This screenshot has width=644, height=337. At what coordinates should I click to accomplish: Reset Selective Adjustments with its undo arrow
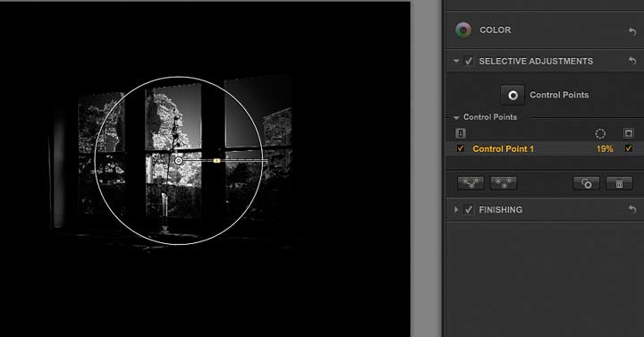(x=632, y=61)
